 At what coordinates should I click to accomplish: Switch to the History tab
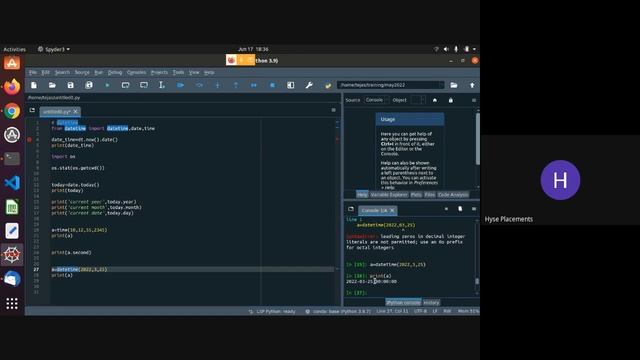[x=431, y=302]
